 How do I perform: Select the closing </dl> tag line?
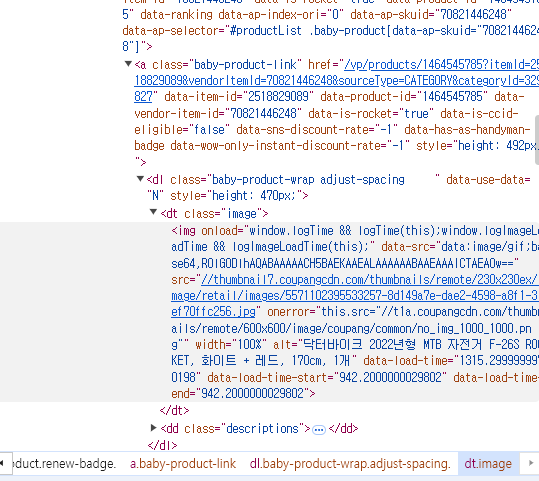(x=162, y=445)
